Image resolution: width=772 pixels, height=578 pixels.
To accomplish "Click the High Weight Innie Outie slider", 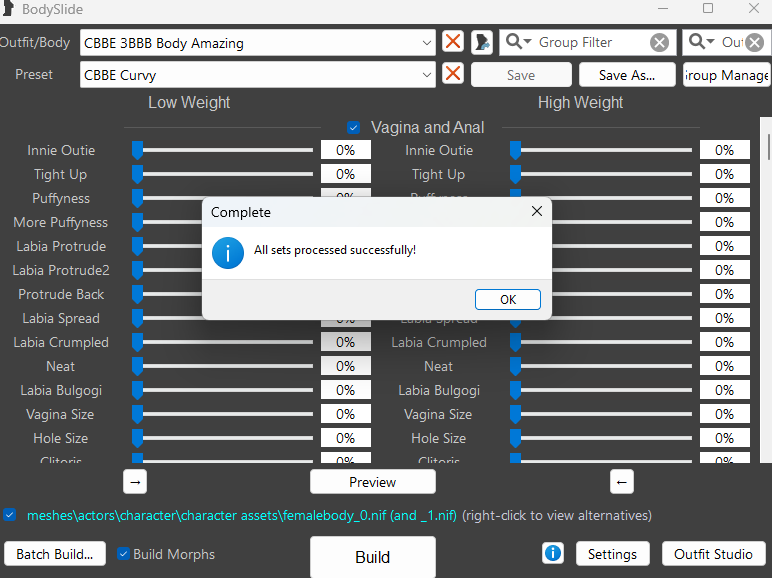I will pos(601,150).
